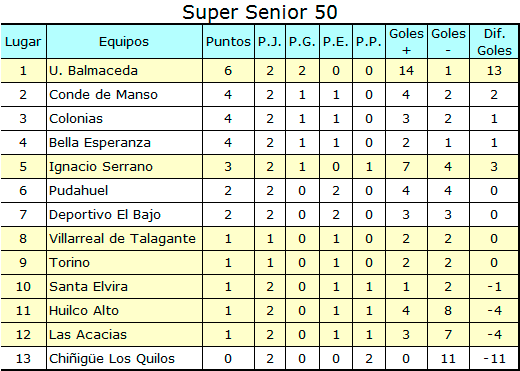Click the Super Senior 50 title
Viewport: 520px width, 371px height.
click(260, 13)
